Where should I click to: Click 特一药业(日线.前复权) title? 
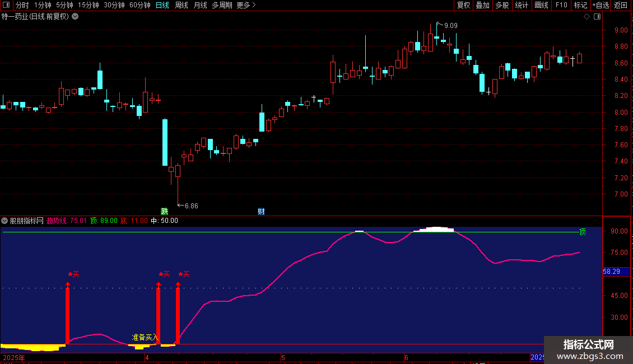coord(35,17)
